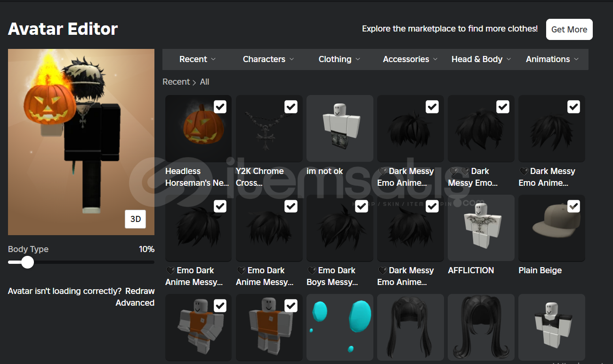Pick the cyan blobs accessory thumbnail
This screenshot has height=364, width=613.
[x=339, y=327]
